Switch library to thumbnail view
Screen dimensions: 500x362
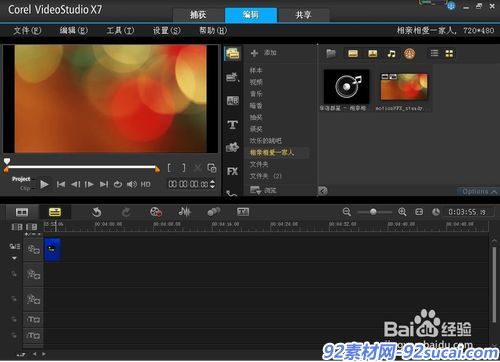pos(449,54)
